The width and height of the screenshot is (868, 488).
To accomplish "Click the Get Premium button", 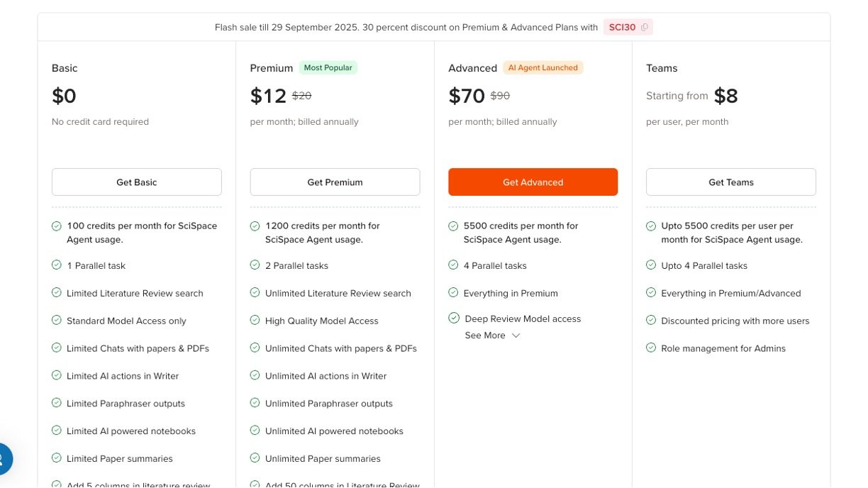I will coord(335,182).
